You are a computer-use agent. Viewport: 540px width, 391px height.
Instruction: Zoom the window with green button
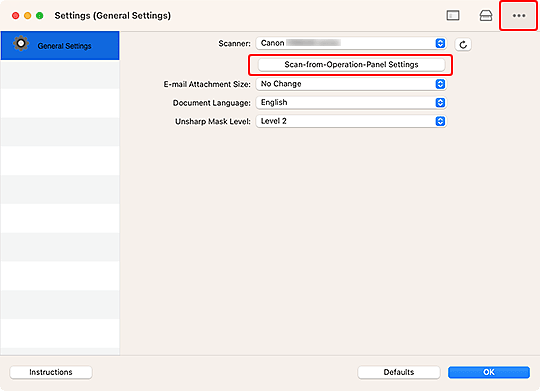click(x=40, y=16)
